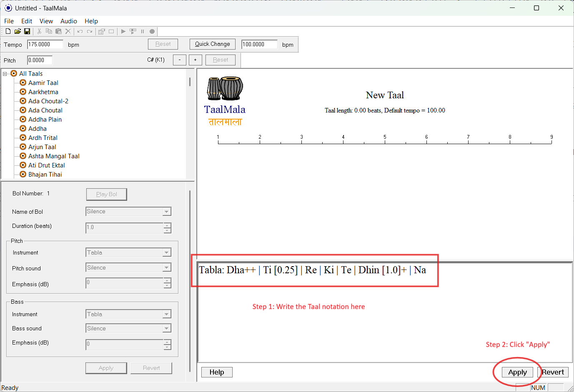This screenshot has width=574, height=392.
Task: Click the Reset button in the Pitch row
Action: tap(221, 60)
